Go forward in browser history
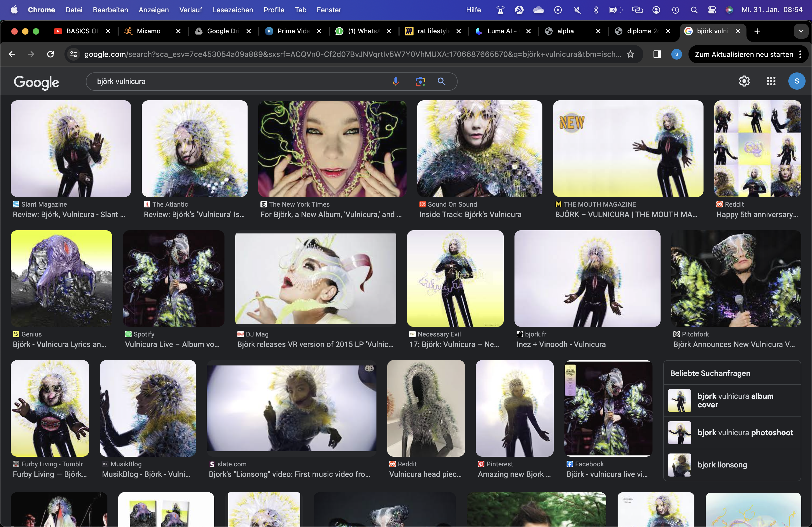The width and height of the screenshot is (812, 527). pyautogui.click(x=31, y=54)
